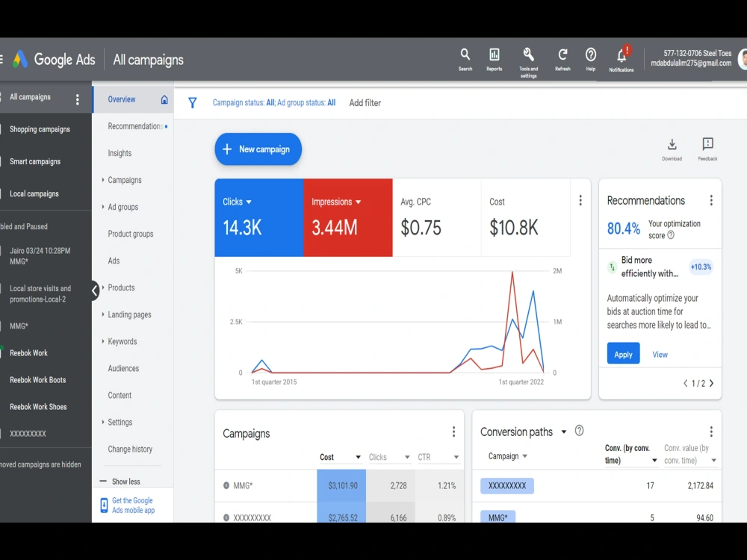Open the Recommendations page in nav
Image resolution: width=747 pixels, height=560 pixels.
tap(136, 126)
